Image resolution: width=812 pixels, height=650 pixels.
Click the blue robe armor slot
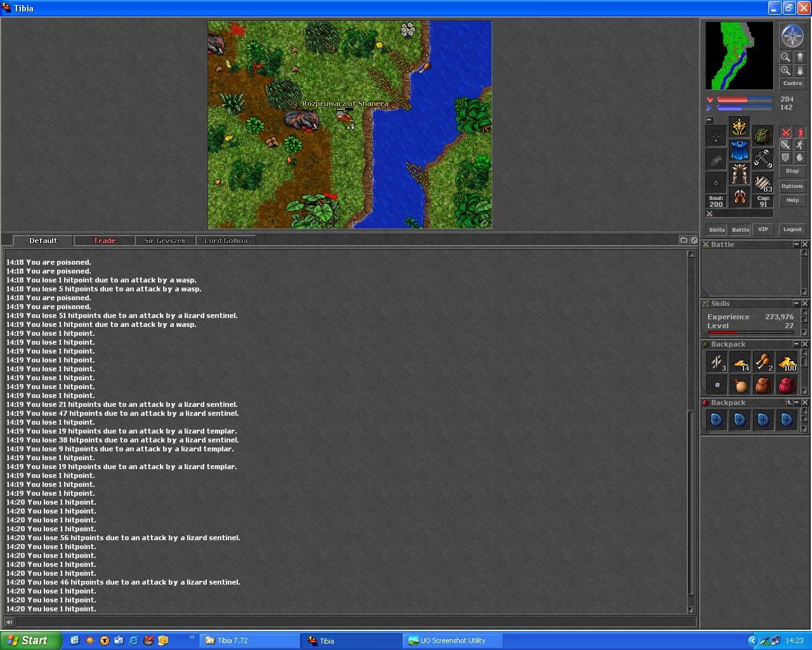click(x=739, y=150)
